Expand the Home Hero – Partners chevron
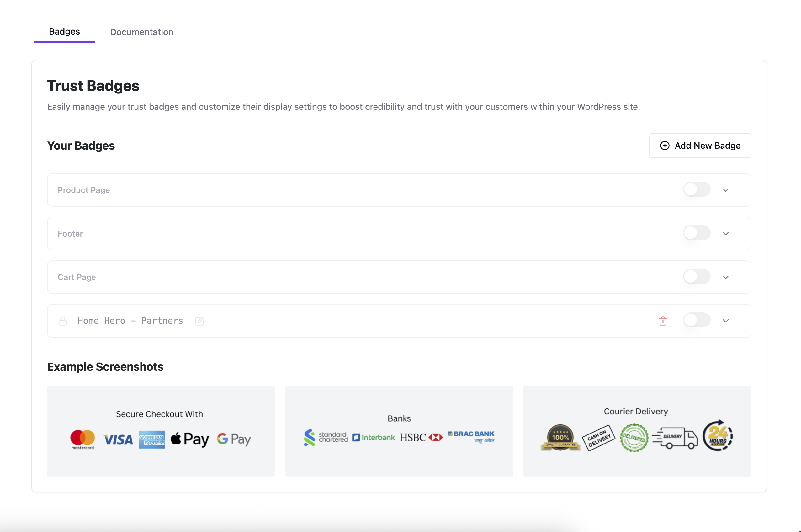 [726, 321]
